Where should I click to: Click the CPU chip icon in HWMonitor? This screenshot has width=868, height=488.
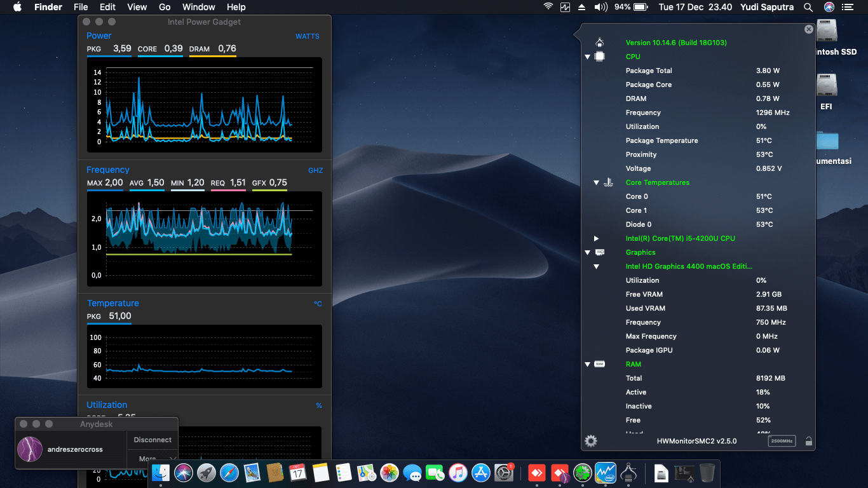point(598,57)
